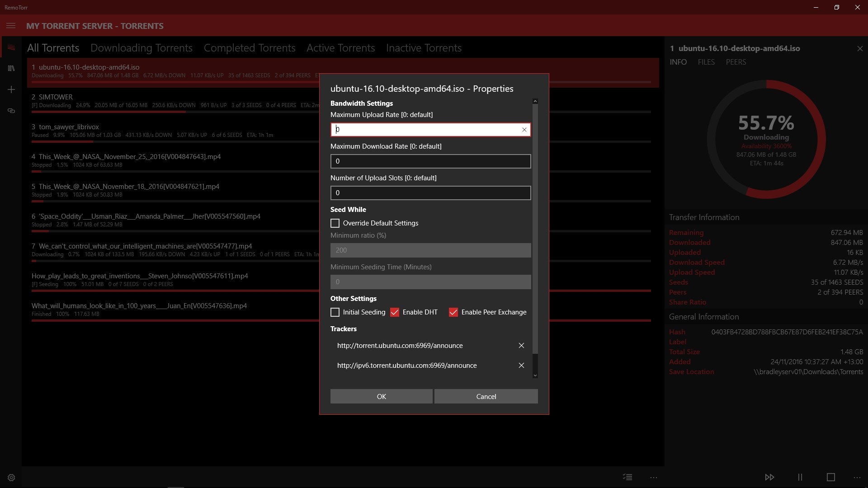Uncheck Enable DHT
The image size is (868, 488).
tap(395, 312)
